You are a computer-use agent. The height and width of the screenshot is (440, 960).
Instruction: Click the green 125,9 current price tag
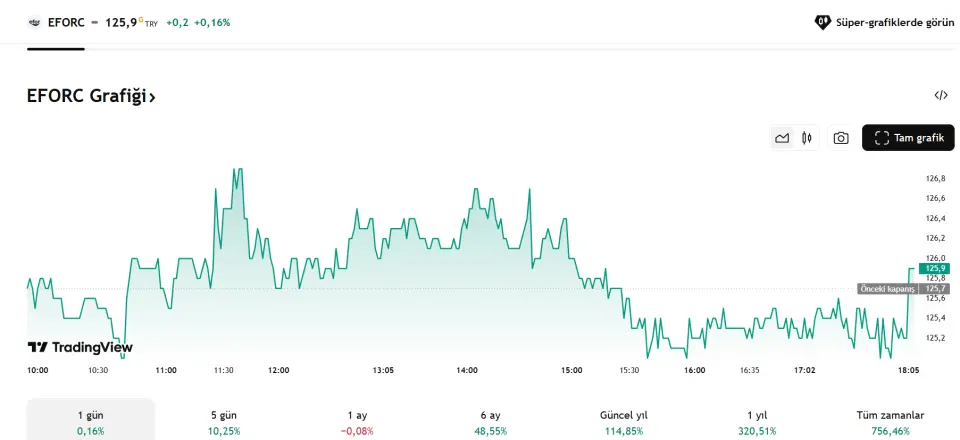(x=934, y=268)
